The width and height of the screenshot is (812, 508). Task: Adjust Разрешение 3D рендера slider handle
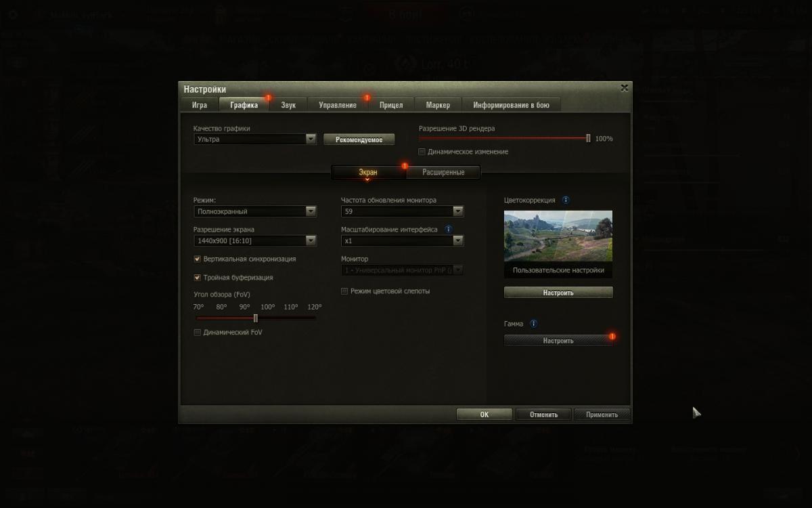588,138
